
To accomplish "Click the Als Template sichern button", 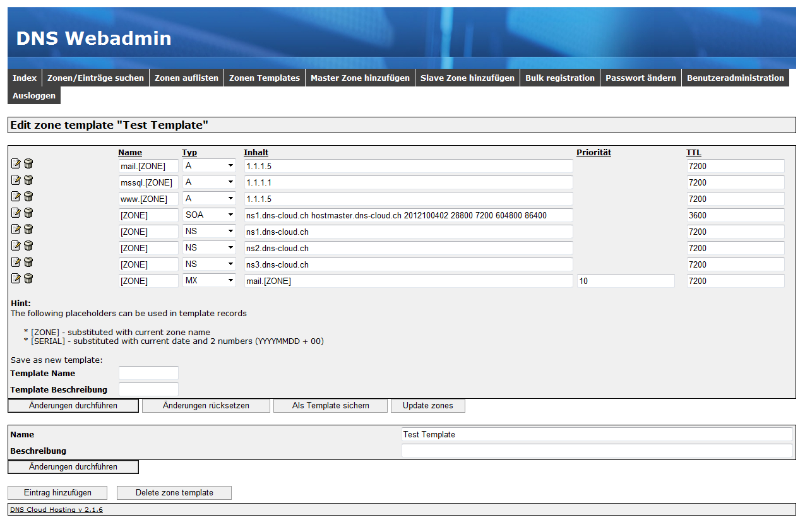I will (330, 406).
